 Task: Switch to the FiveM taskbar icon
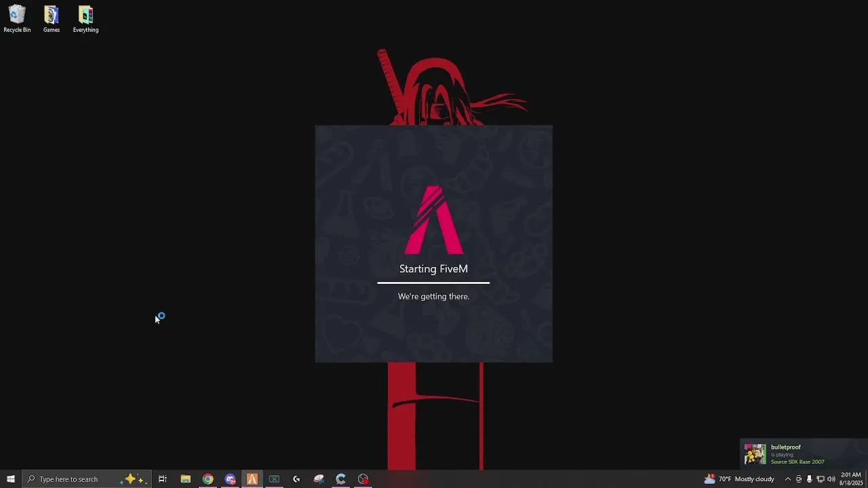click(x=252, y=479)
